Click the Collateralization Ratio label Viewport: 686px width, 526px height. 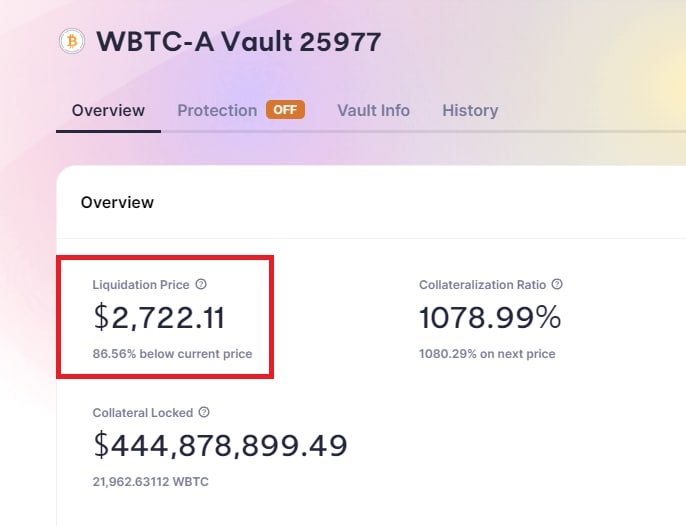(x=483, y=284)
